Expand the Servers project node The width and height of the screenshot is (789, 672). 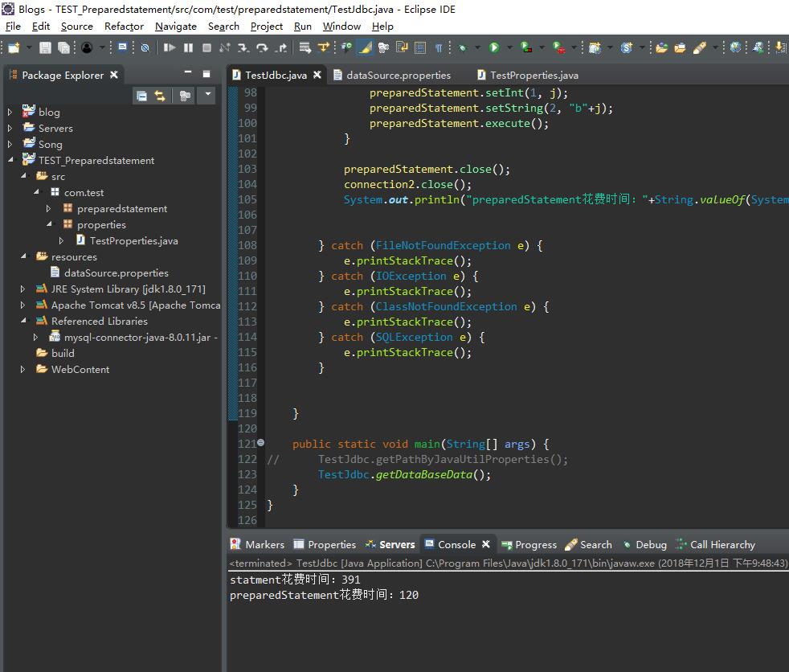pos(10,129)
